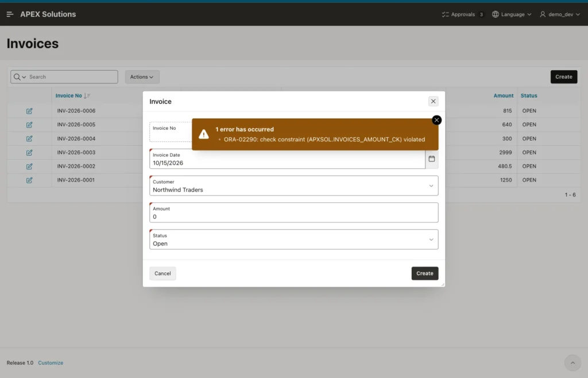Click the Approvals count badge 3
This screenshot has height=378, width=588.
pos(481,14)
